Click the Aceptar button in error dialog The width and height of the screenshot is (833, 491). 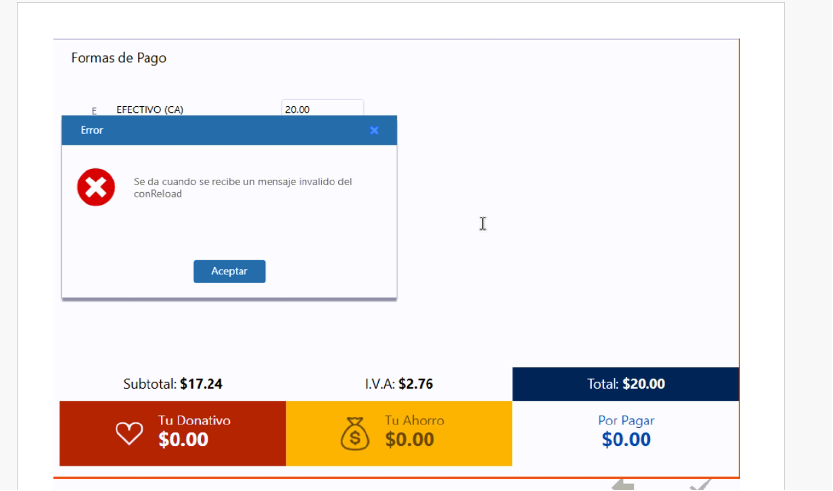pos(229,272)
